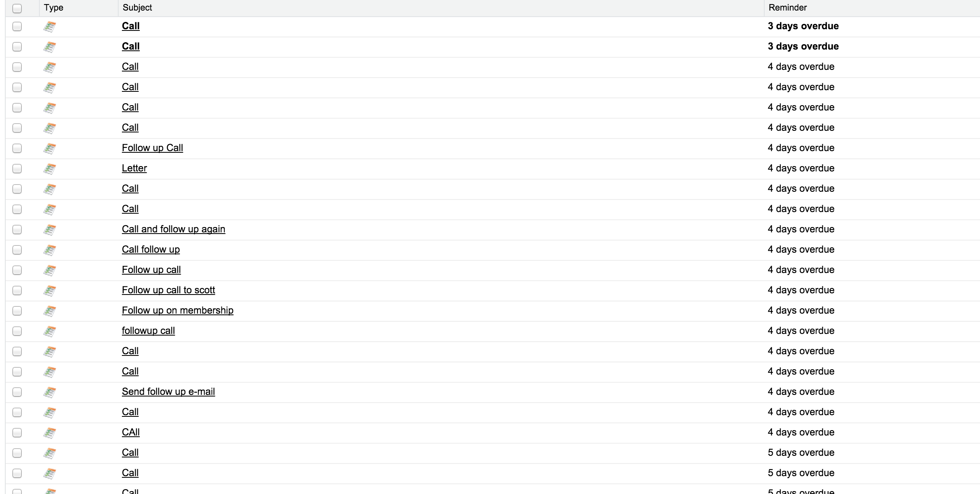Screen dimensions: 980x494
Task: Check the box for Follow up on membership
Action: (x=17, y=311)
